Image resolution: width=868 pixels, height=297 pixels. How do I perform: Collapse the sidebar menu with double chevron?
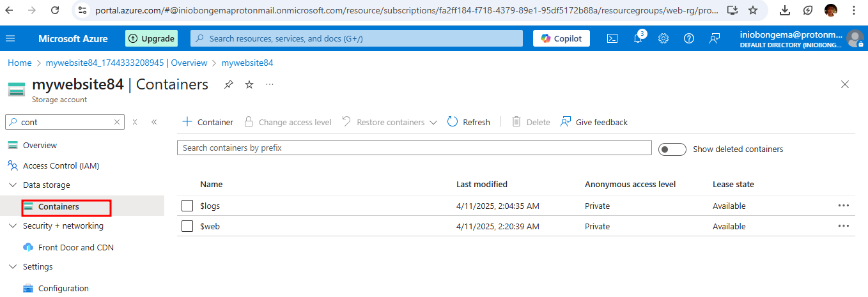(154, 122)
